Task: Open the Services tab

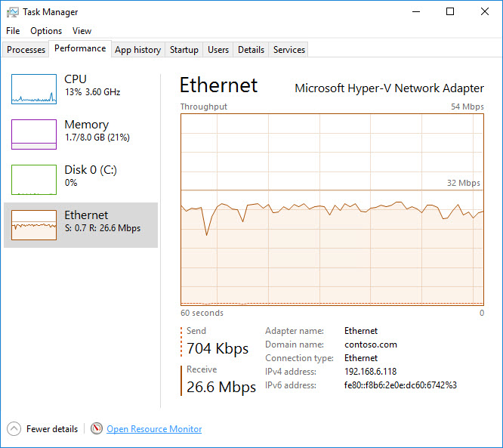Action: 289,50
